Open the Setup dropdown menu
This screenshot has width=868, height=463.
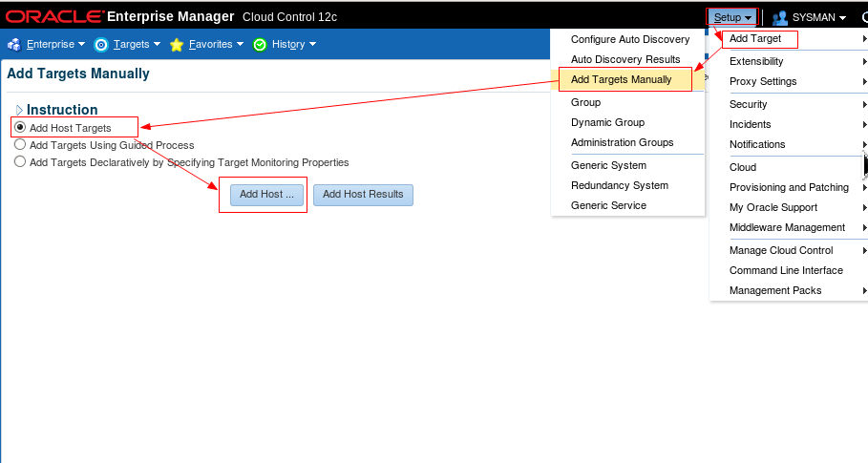click(x=731, y=17)
